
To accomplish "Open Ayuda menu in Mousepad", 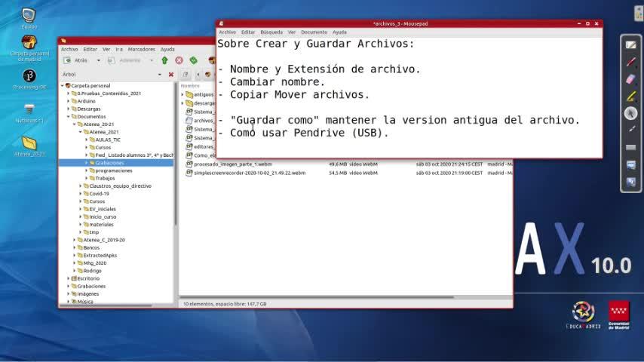I will tap(339, 32).
